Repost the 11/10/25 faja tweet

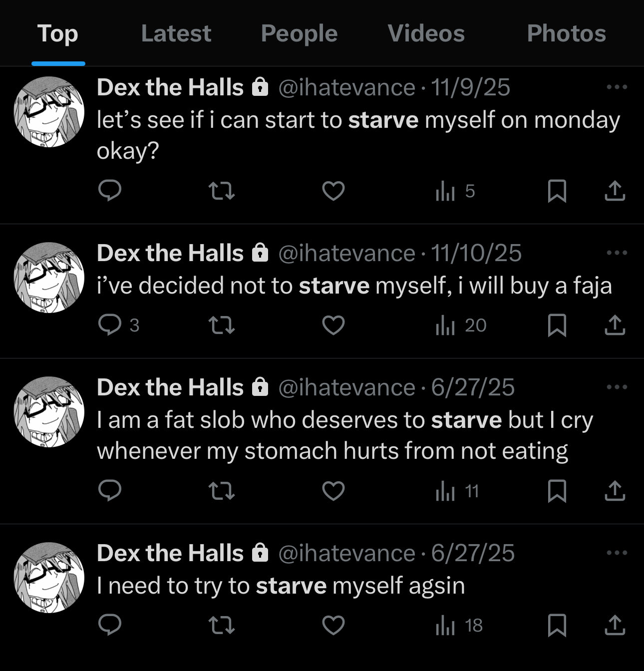221,326
